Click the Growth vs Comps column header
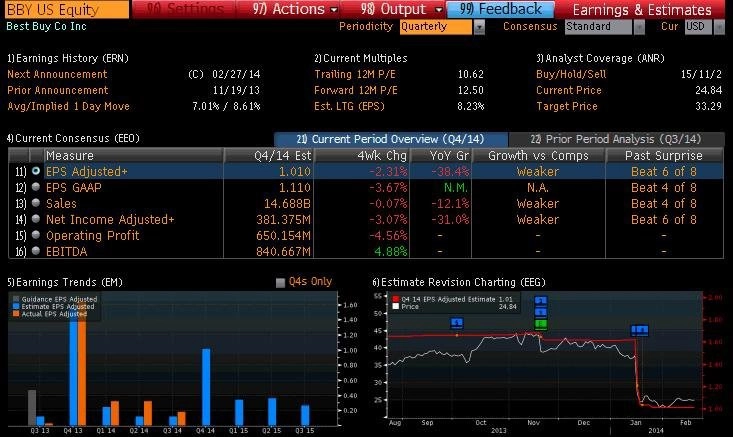Screen dimensions: 733x437 tap(539, 156)
